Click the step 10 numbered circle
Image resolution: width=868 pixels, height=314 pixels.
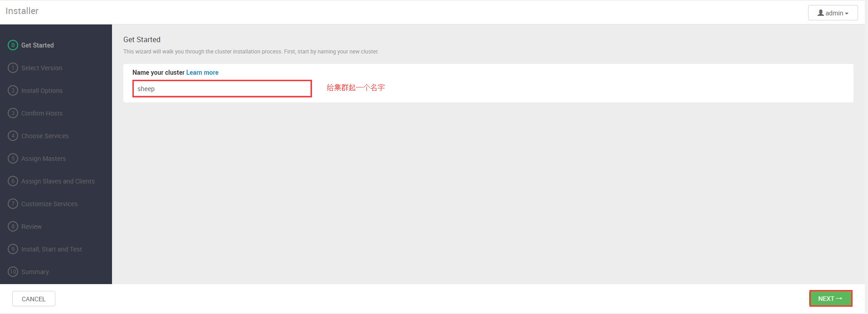(x=13, y=271)
